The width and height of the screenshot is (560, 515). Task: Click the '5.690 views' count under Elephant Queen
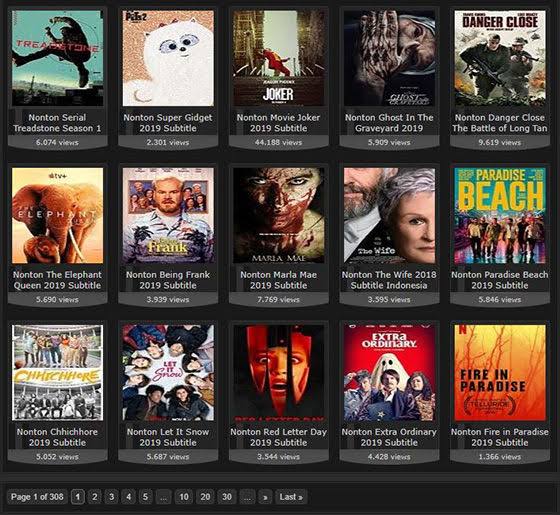pyautogui.click(x=57, y=299)
